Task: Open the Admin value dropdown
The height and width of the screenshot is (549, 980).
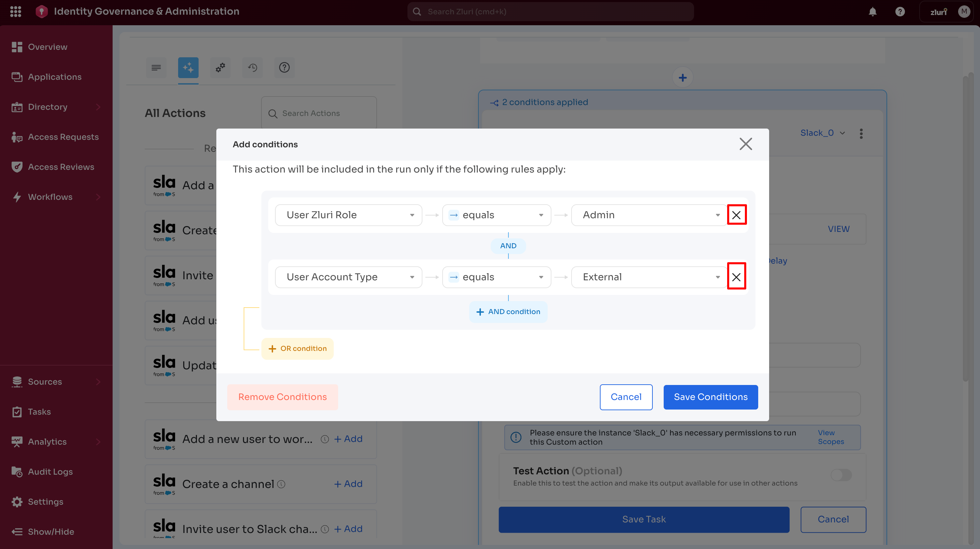Action: click(649, 215)
